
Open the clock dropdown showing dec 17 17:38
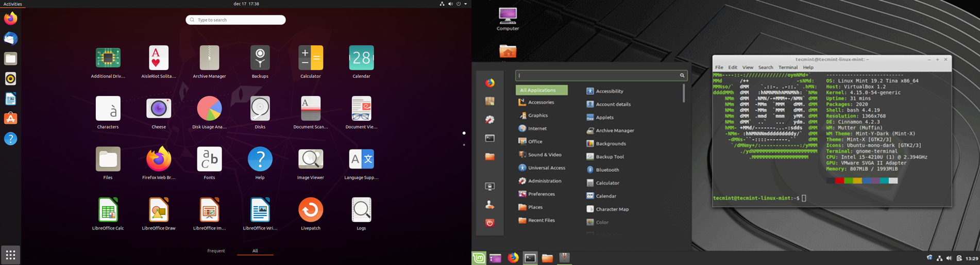(246, 4)
